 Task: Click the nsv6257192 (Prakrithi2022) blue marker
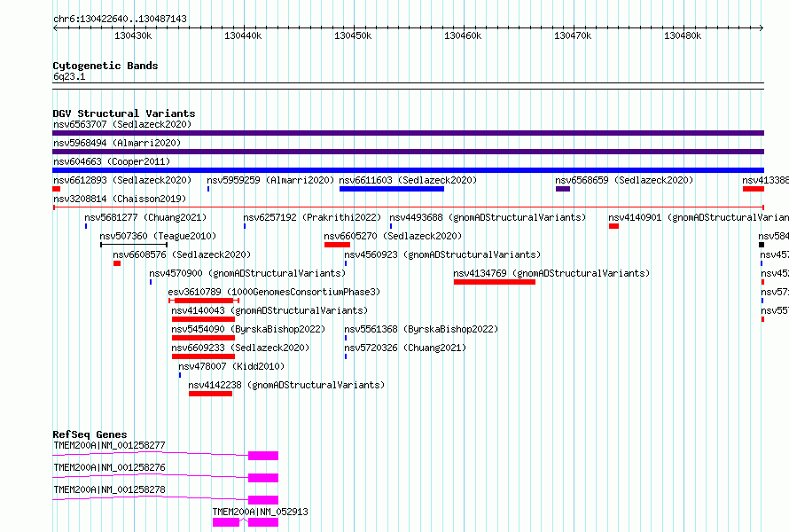[x=245, y=226]
